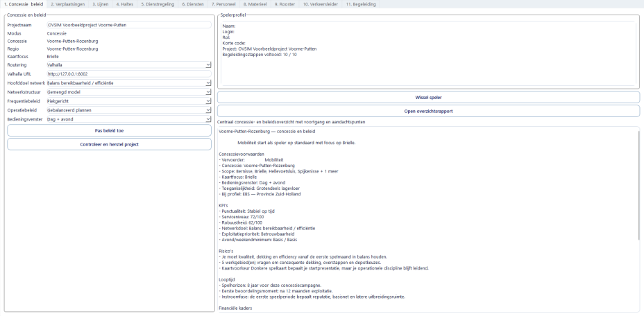
Task: Expand the Netwerkstructuur dropdown
Action: tap(128, 91)
